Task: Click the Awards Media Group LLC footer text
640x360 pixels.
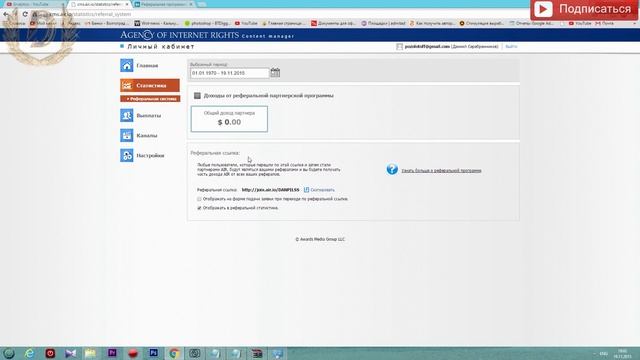Action: 320,239
